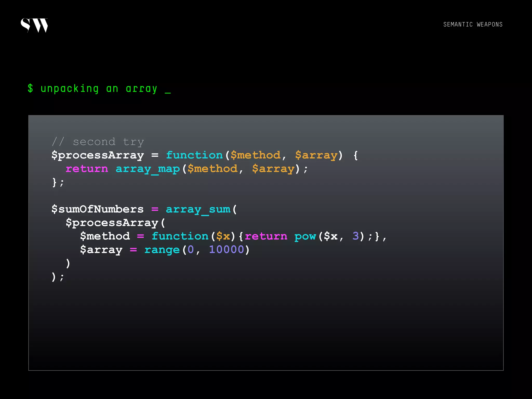Click the '};' closing the function

[58, 182]
